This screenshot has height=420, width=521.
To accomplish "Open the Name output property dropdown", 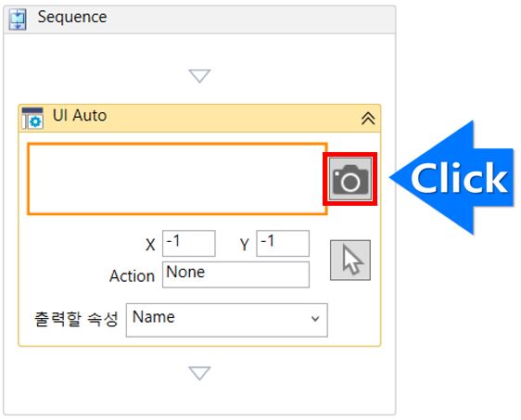I will [226, 320].
